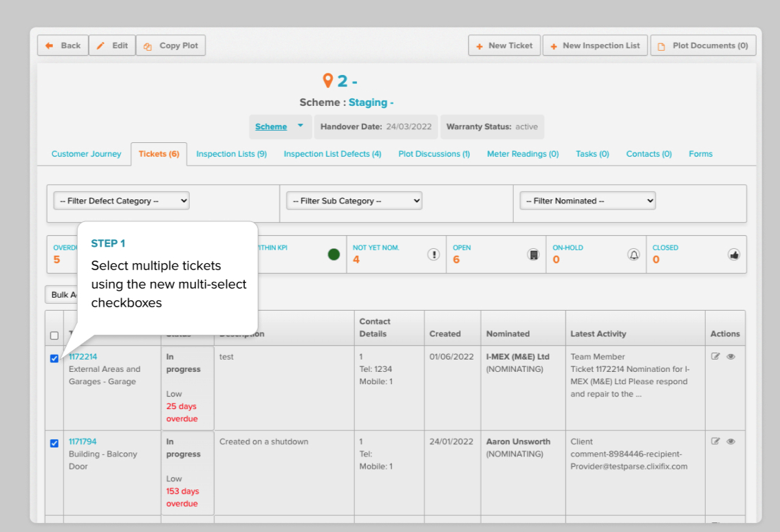Click the Handover Date 24/03/2022 field
Viewport: 780px width, 532px height.
pos(376,126)
